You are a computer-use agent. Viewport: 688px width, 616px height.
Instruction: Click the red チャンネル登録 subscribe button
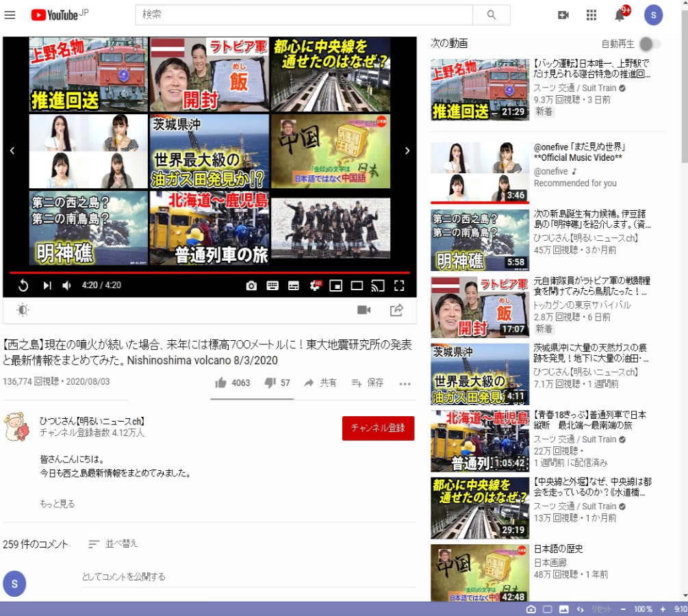(378, 428)
